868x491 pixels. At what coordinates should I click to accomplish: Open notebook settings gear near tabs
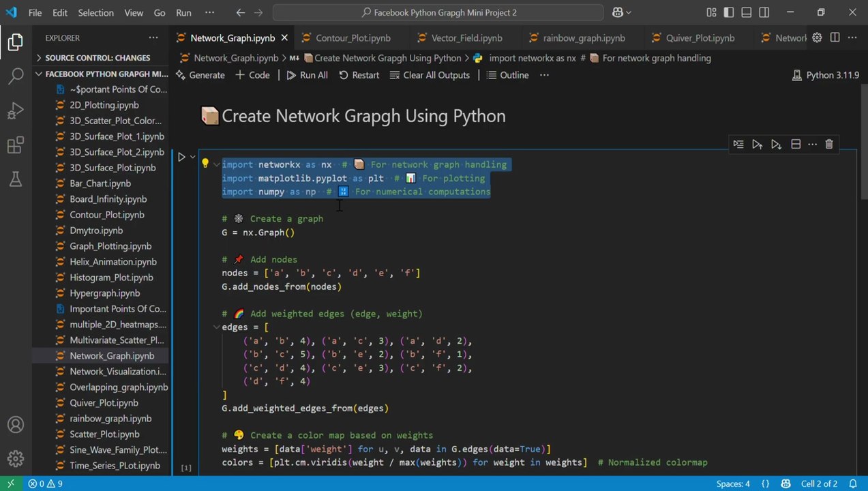point(817,38)
